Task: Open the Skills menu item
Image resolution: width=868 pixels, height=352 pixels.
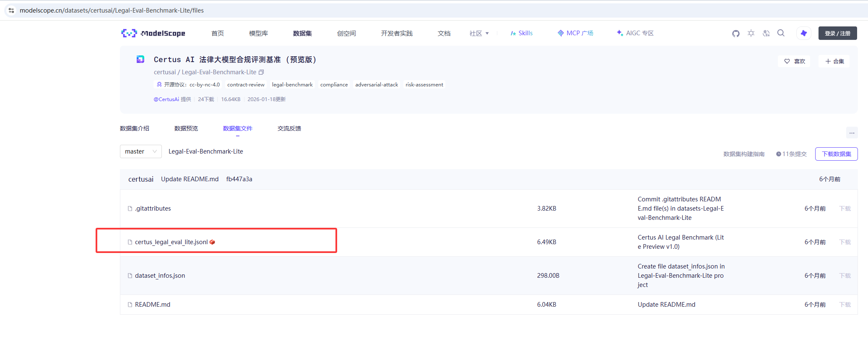Action: pyautogui.click(x=521, y=33)
